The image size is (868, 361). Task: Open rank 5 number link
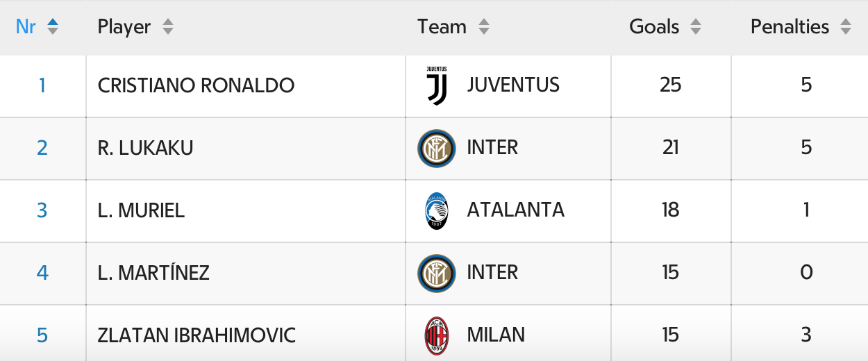pyautogui.click(x=42, y=335)
